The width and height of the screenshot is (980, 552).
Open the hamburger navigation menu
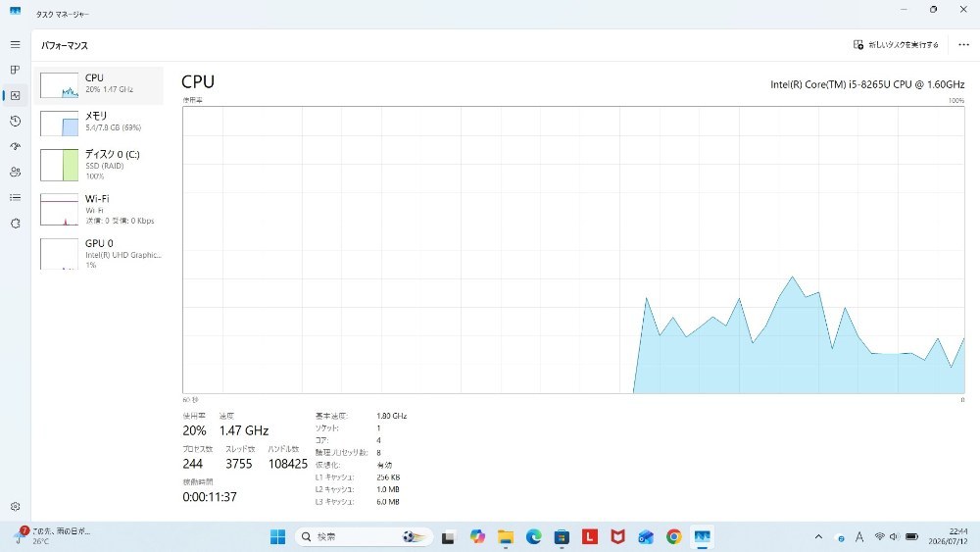point(15,45)
